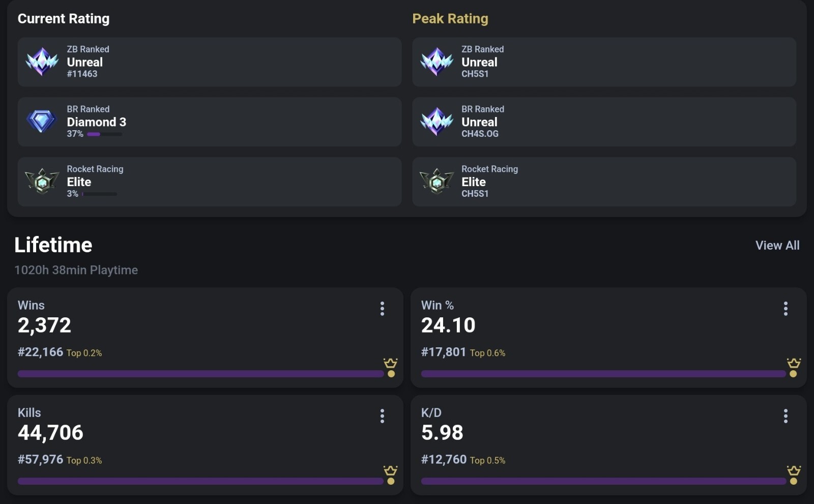Click the Unreal rank icon in current ZB Ranked
This screenshot has width=814, height=504.
click(x=42, y=62)
